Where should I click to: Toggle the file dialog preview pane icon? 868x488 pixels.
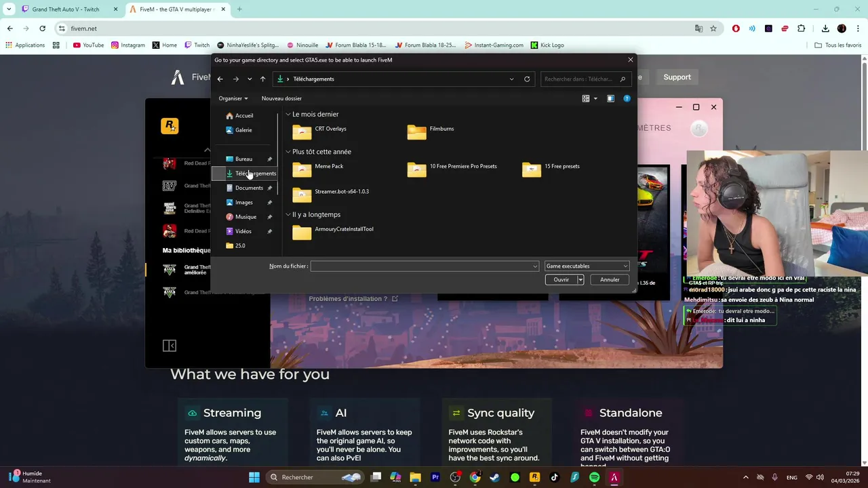click(x=610, y=98)
